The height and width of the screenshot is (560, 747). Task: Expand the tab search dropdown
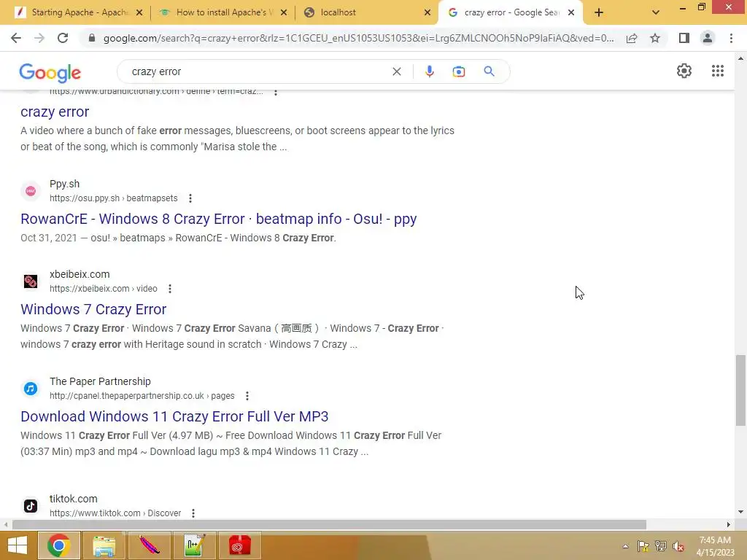pos(656,13)
